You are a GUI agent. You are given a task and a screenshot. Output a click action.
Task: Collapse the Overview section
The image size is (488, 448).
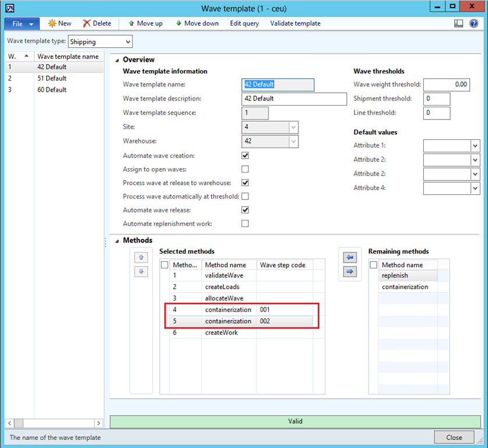[117, 60]
